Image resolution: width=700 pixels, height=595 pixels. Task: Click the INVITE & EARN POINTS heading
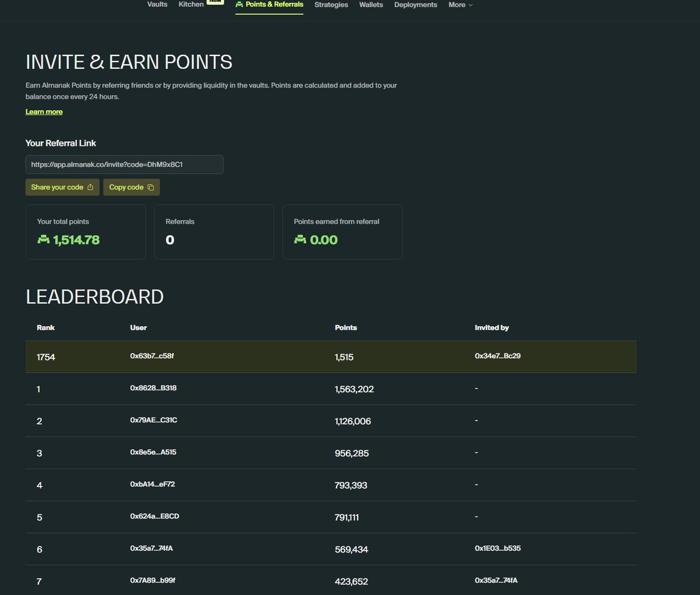pos(129,62)
